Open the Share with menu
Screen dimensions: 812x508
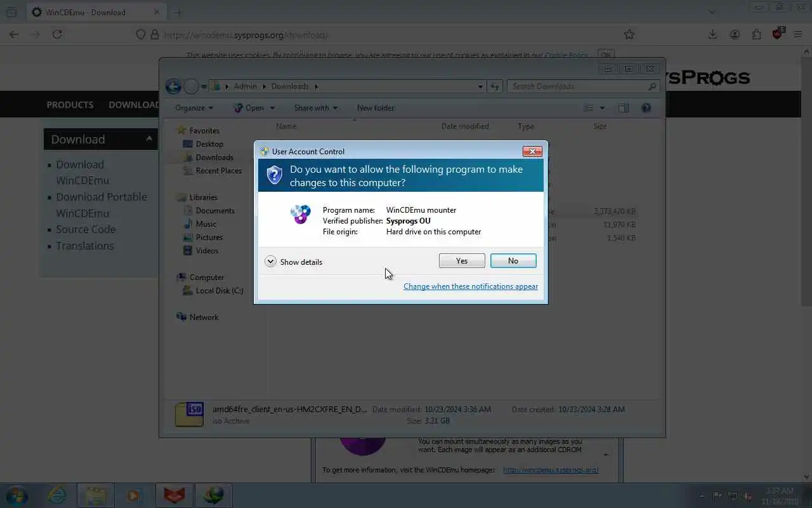point(316,108)
